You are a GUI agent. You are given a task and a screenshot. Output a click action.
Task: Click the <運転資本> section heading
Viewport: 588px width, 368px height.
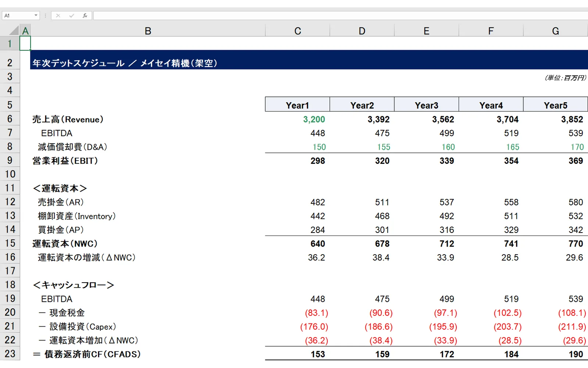point(60,188)
